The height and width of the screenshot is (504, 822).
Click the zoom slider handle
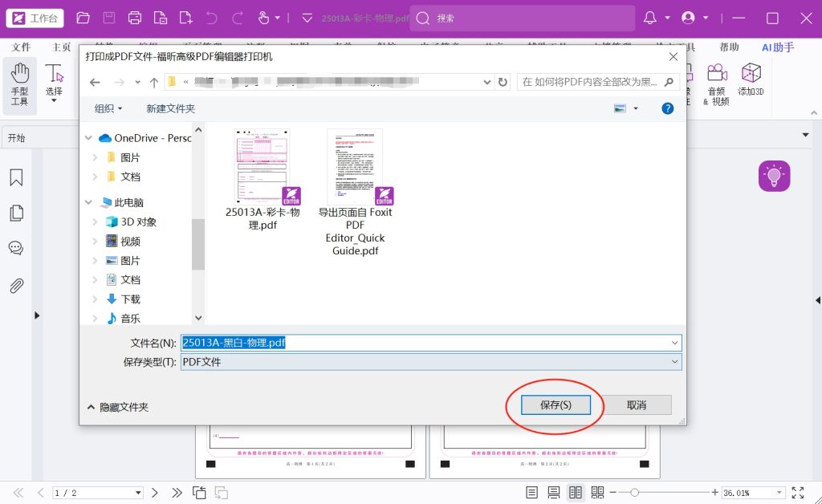[634, 492]
